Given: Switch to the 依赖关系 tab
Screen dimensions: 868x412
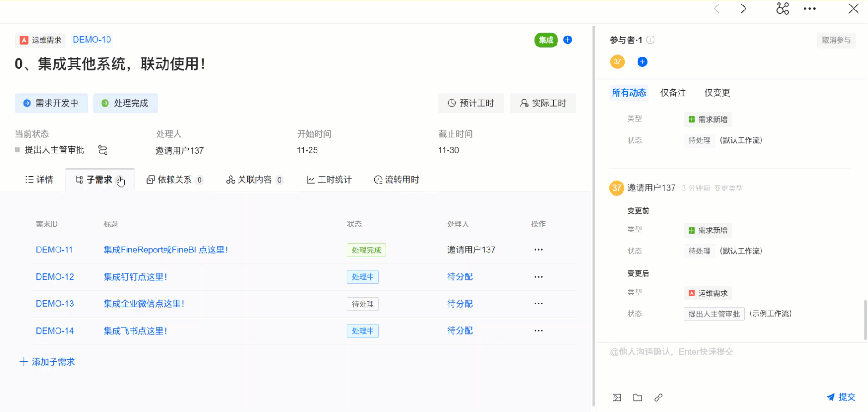Looking at the screenshot, I should [174, 180].
